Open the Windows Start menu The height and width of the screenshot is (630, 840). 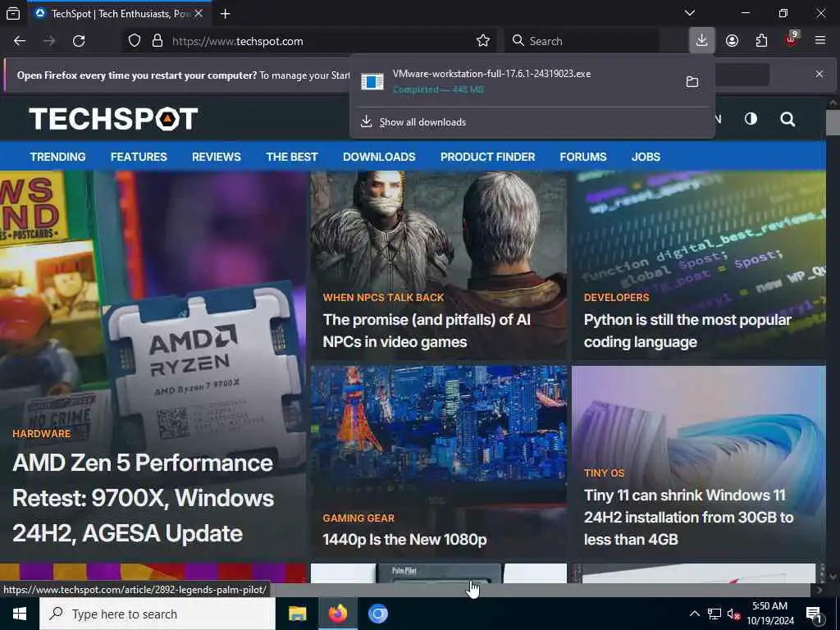coord(20,614)
